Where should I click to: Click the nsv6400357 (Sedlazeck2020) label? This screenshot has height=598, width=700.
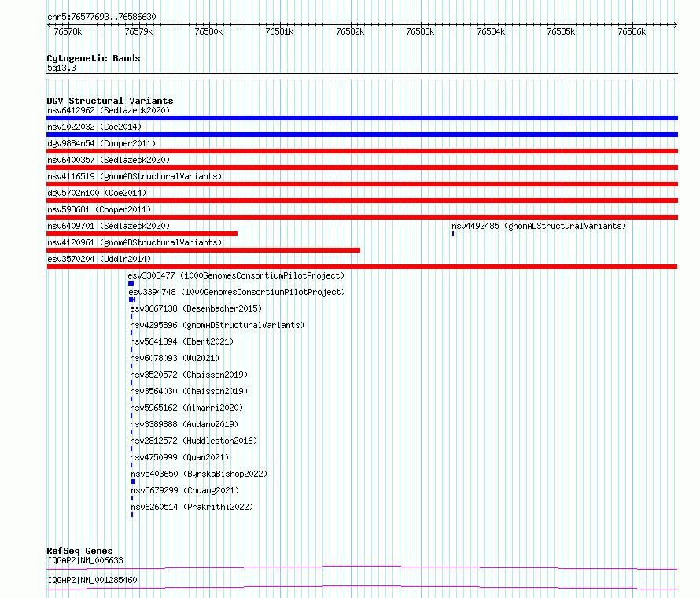pyautogui.click(x=109, y=160)
